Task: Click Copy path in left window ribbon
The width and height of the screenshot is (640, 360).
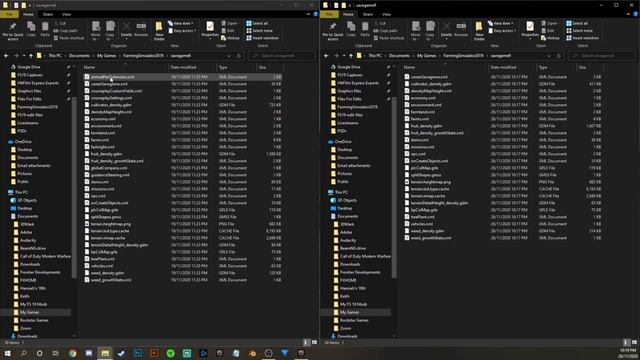Action: tap(65, 31)
